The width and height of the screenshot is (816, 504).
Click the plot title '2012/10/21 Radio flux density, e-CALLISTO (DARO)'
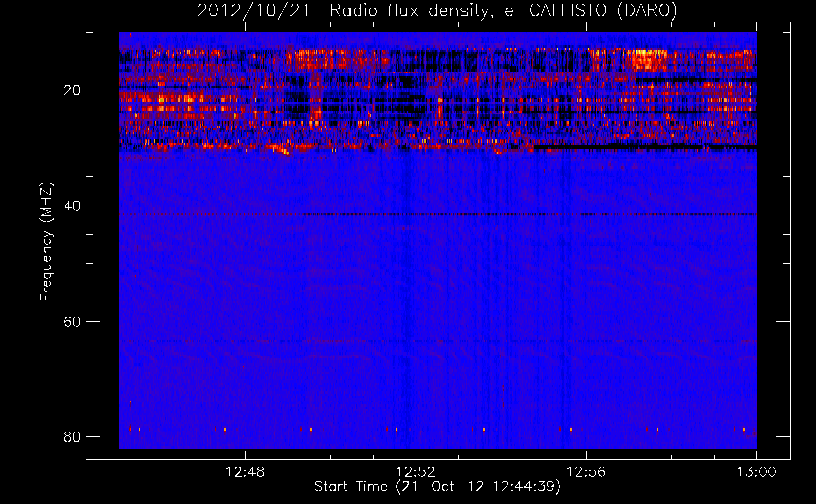click(437, 11)
